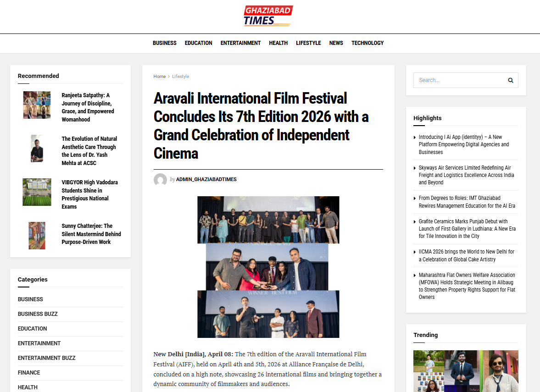Open the Trending section image
Image resolution: width=540 pixels, height=392 pixels.
[x=466, y=371]
